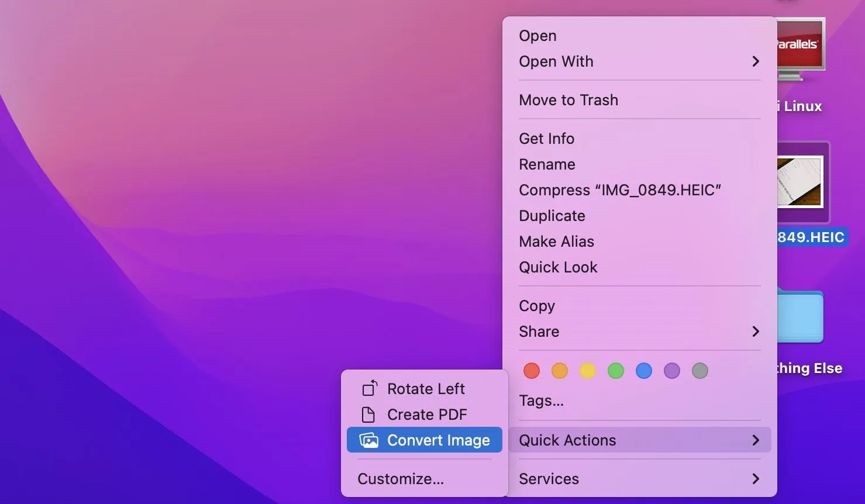Open the Share submenu
The width and height of the screenshot is (865, 504).
[x=640, y=332]
